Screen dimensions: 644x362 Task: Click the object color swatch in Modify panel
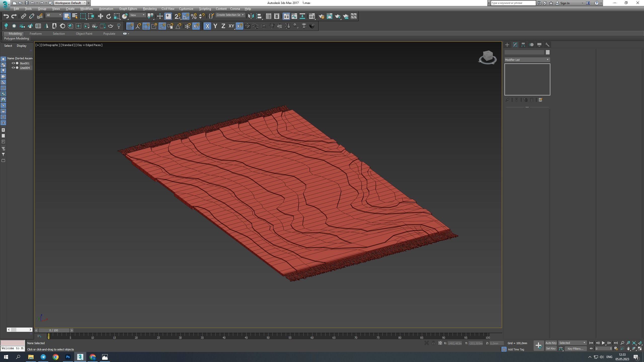[548, 52]
